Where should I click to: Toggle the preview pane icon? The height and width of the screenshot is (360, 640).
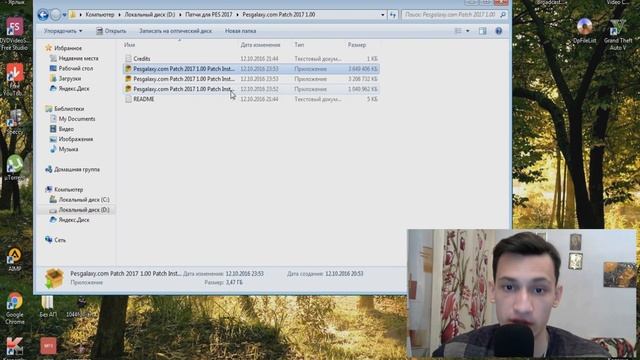(x=482, y=31)
